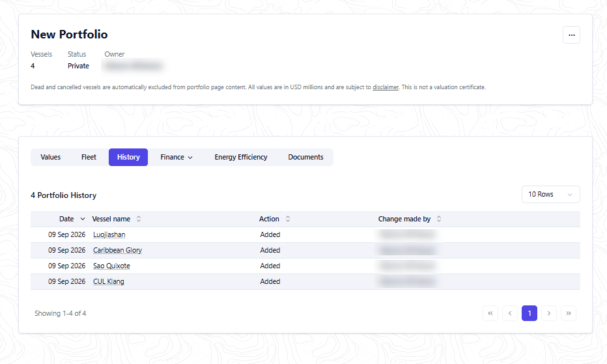Open the Documents tab
The width and height of the screenshot is (607, 364).
click(305, 157)
